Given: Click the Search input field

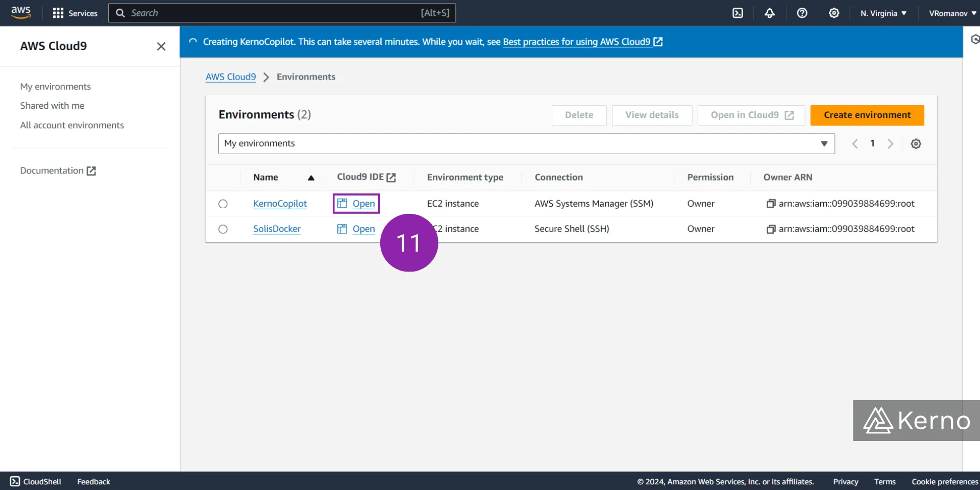Looking at the screenshot, I should click(x=282, y=13).
